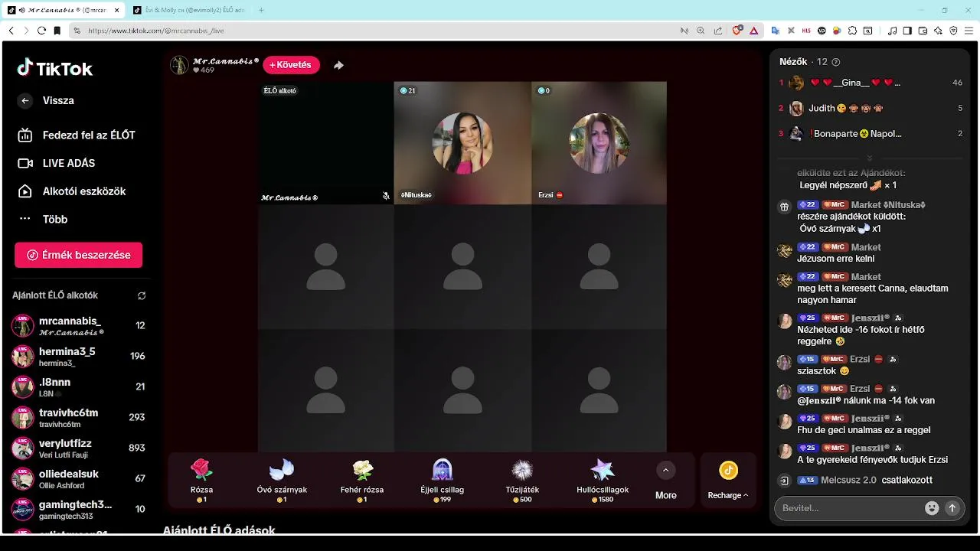Click the +Követés follow button
Viewport: 980px width, 551px height.
tap(291, 65)
